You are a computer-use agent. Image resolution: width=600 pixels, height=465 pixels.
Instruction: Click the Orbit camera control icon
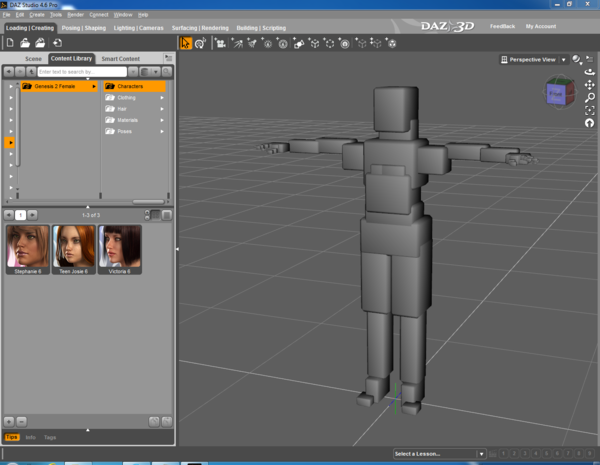coord(590,72)
